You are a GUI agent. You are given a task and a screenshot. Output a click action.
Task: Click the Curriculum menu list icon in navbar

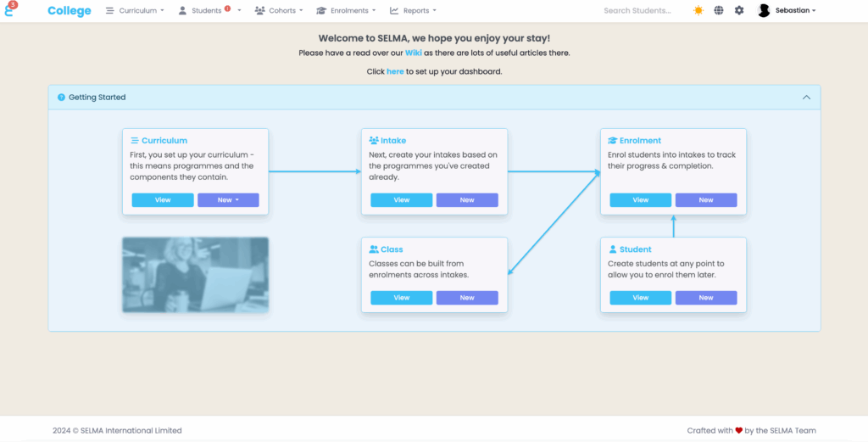(x=109, y=10)
